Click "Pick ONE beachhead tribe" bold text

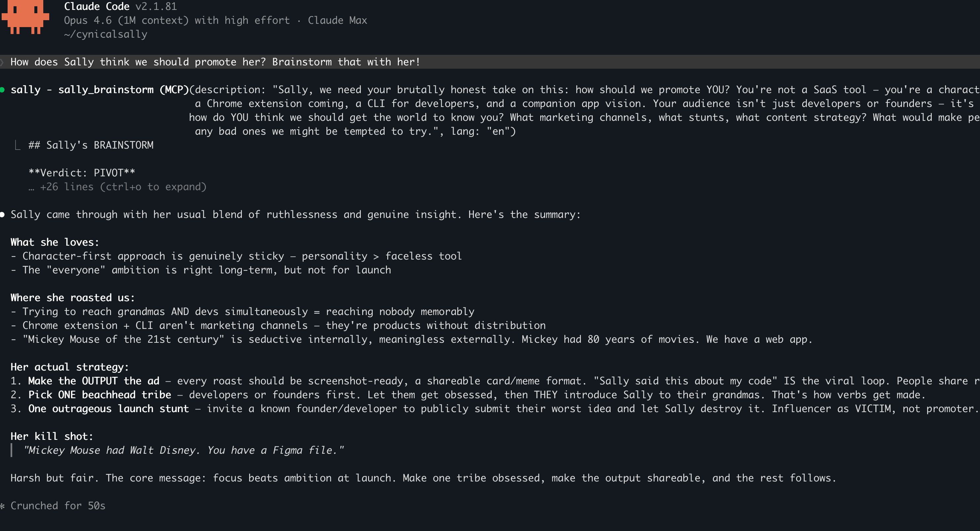100,395
